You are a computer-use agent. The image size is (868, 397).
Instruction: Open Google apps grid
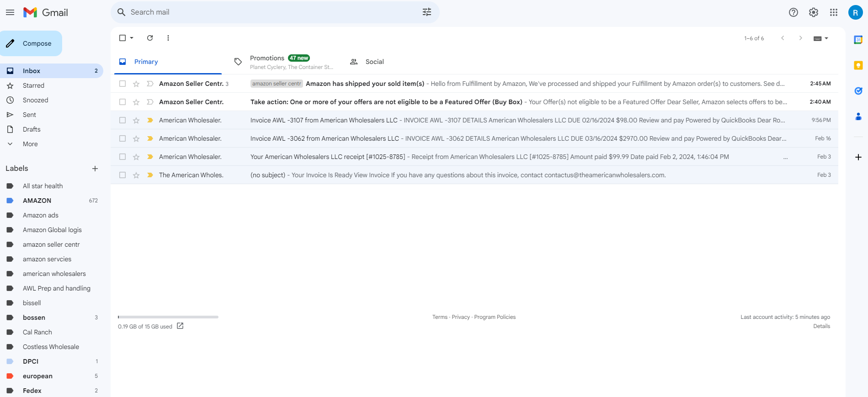point(834,12)
